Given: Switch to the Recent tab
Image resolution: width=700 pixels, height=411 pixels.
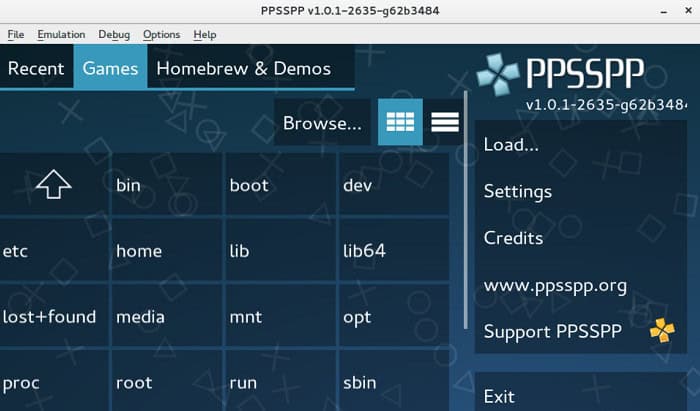Looking at the screenshot, I should [x=36, y=68].
